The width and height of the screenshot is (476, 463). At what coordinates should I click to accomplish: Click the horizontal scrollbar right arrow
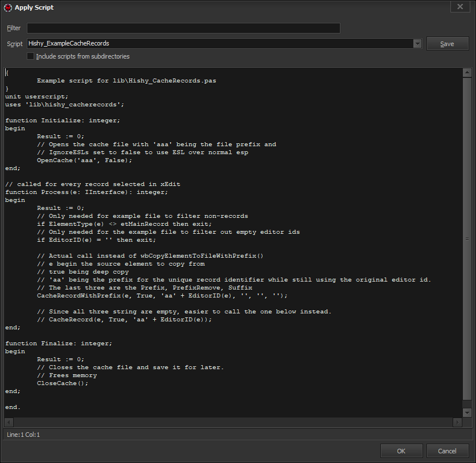tap(457, 422)
